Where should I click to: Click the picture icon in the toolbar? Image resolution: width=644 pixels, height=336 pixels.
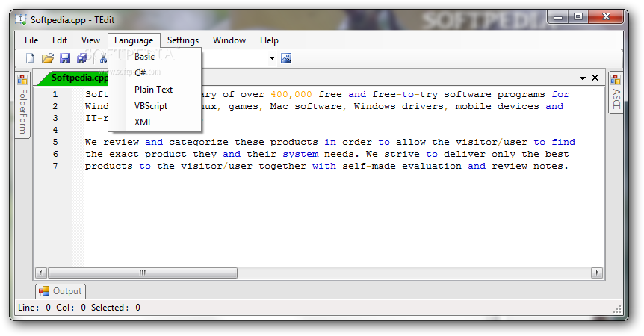point(286,58)
